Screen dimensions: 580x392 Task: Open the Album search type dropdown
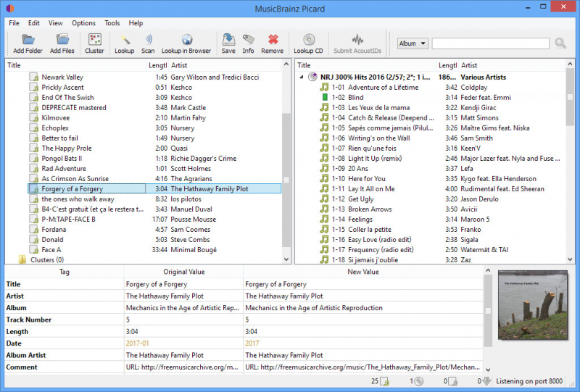tap(413, 43)
